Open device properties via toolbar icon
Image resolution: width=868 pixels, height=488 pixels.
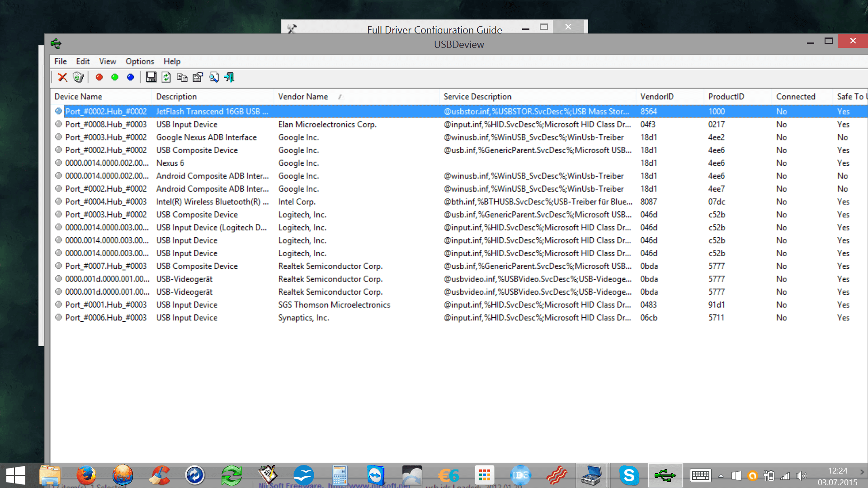coord(198,77)
